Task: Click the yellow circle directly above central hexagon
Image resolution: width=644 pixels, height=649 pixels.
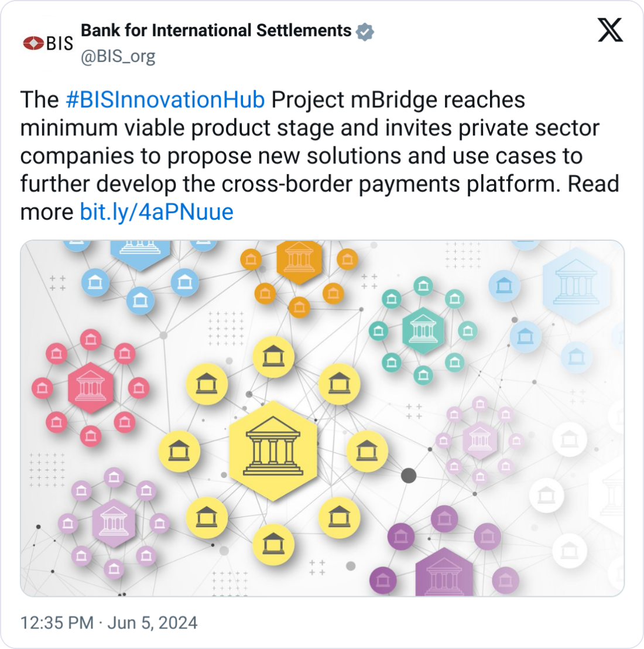Action: 273,357
